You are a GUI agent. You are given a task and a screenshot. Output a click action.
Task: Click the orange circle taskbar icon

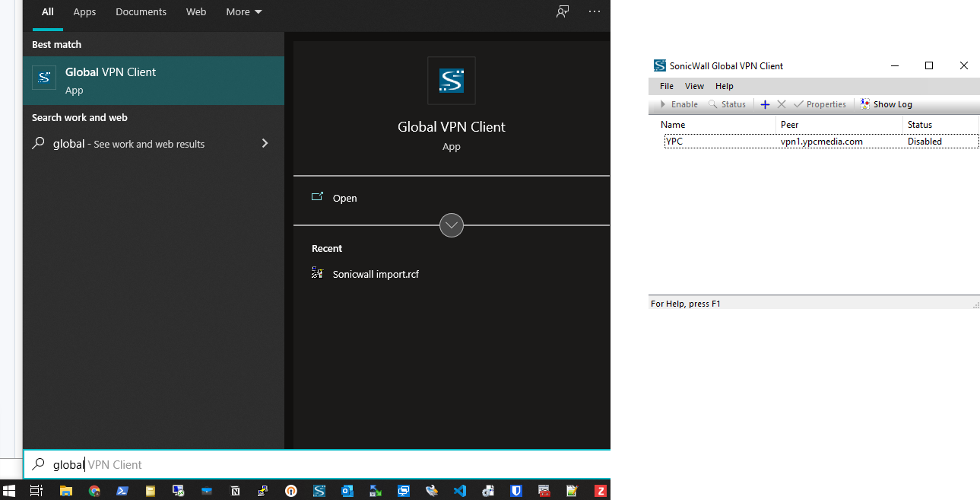point(291,491)
